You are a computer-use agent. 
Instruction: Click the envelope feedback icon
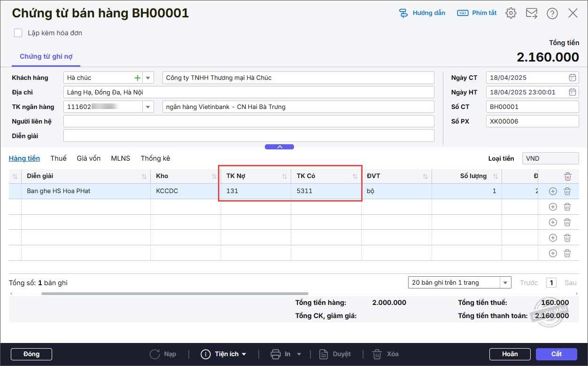(x=532, y=13)
